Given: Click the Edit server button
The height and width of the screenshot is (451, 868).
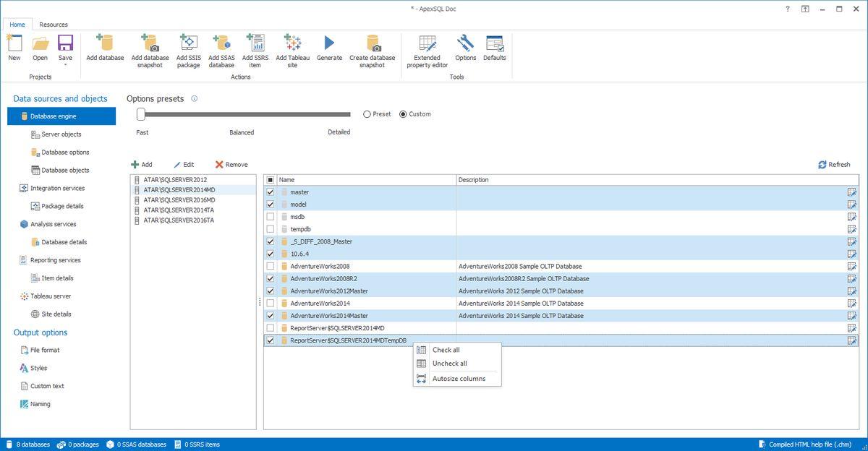Looking at the screenshot, I should (184, 165).
